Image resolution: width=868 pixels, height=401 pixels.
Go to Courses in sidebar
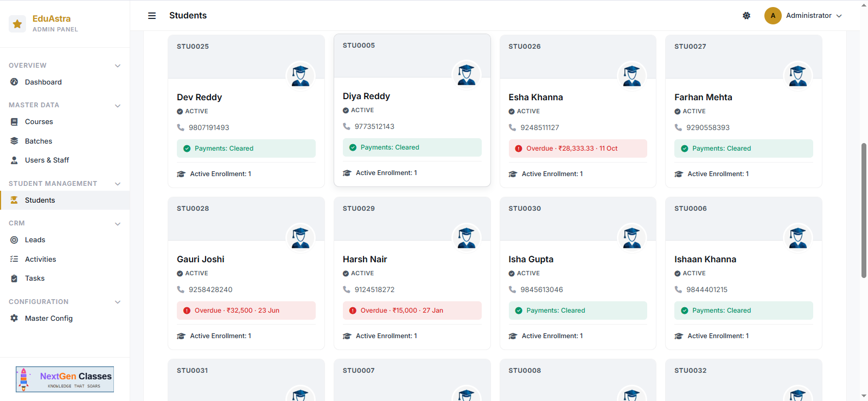tap(65, 122)
